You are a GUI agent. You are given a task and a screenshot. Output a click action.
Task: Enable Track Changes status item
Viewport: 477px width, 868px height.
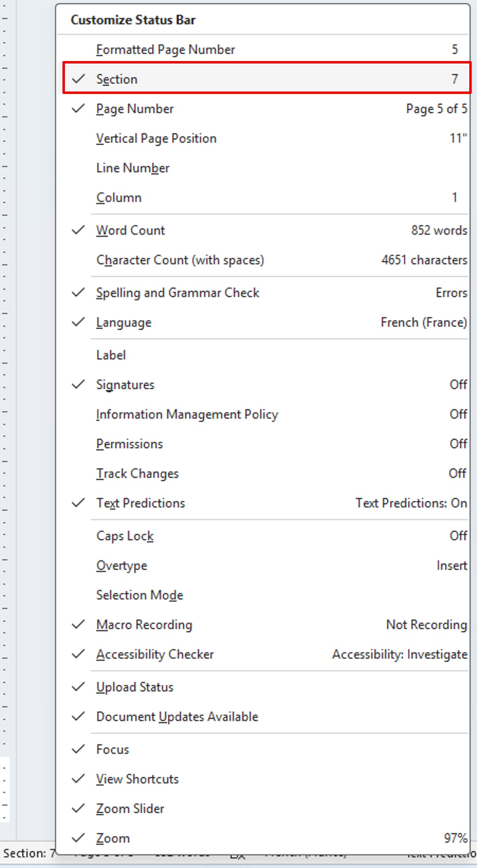pos(137,474)
